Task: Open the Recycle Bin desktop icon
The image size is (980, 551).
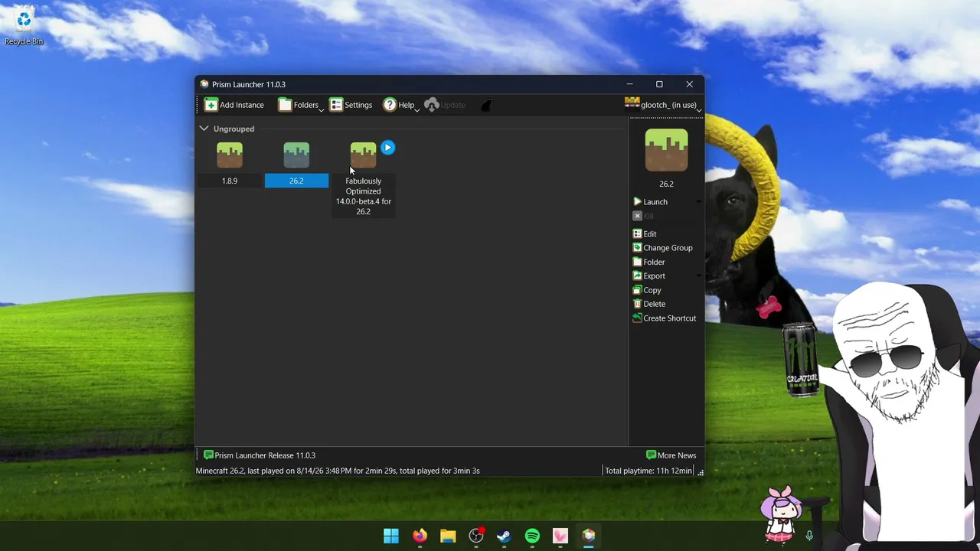Action: (x=24, y=27)
